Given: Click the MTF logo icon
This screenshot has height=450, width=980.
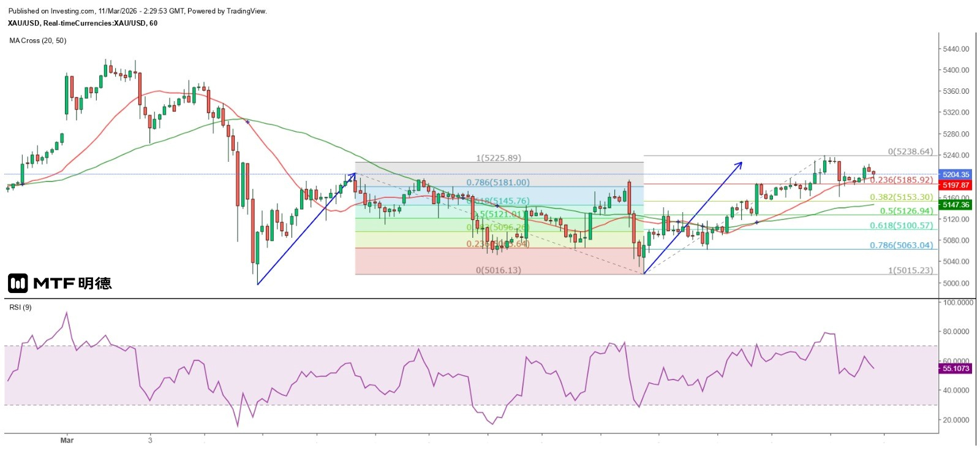Looking at the screenshot, I should [x=18, y=283].
